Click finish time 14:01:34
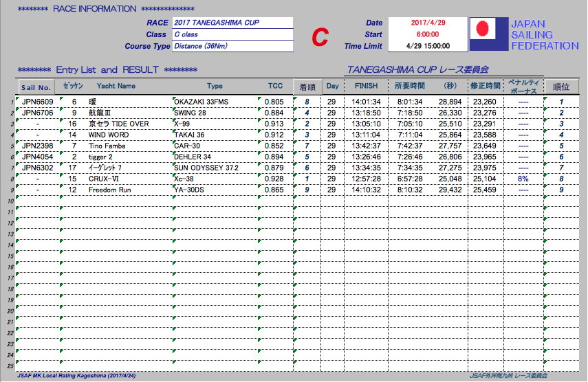 click(x=366, y=102)
